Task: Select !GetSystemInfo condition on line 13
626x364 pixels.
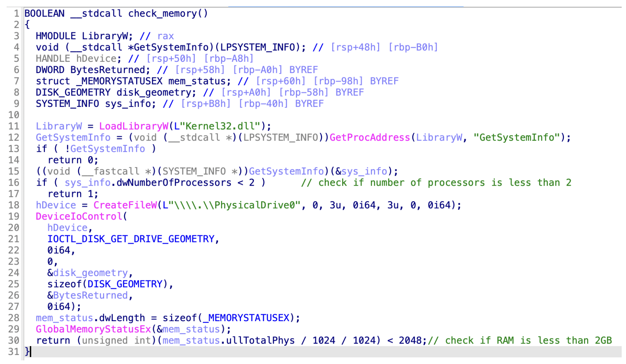Action: tap(105, 149)
